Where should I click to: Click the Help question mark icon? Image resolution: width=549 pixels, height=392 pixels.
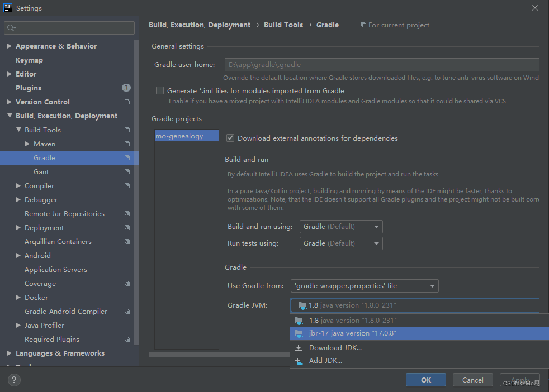13,380
